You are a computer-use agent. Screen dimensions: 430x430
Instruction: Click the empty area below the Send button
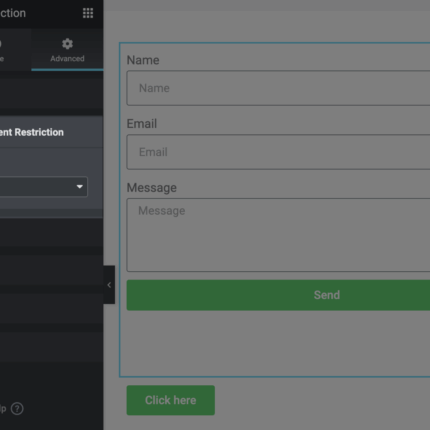[x=278, y=343]
